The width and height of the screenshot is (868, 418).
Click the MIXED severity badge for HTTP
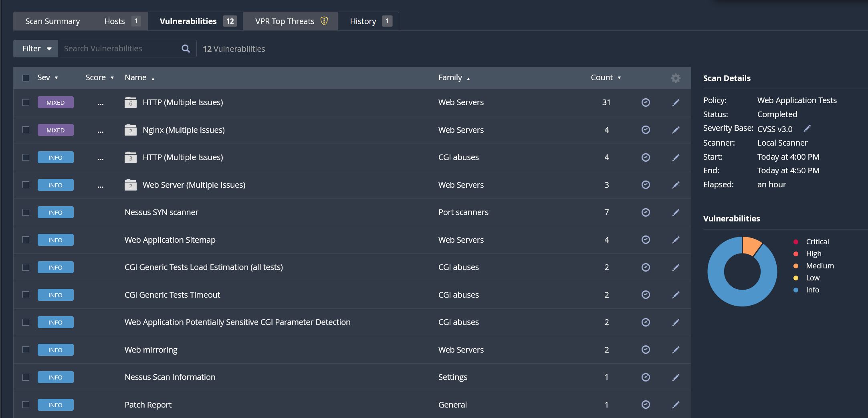[x=55, y=102]
